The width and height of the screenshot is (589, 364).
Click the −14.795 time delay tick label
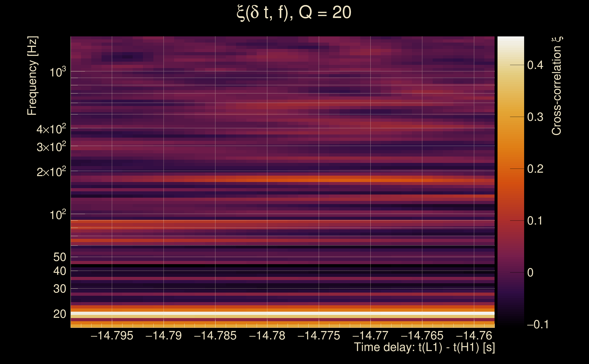coord(112,336)
